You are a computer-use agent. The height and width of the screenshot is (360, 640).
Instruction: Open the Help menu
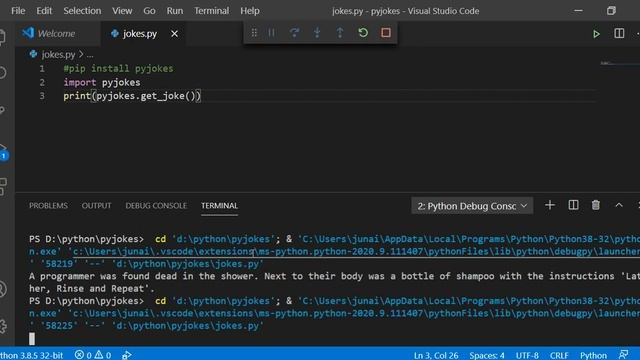point(250,11)
